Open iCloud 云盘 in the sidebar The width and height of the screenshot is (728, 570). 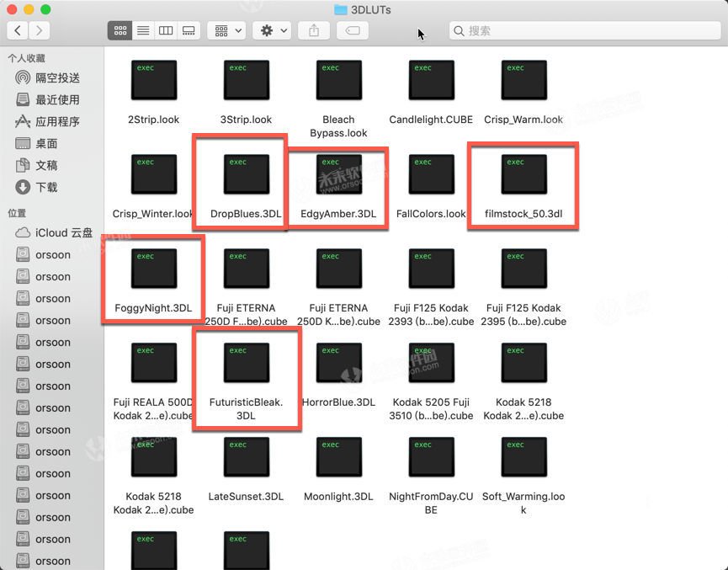[54, 232]
